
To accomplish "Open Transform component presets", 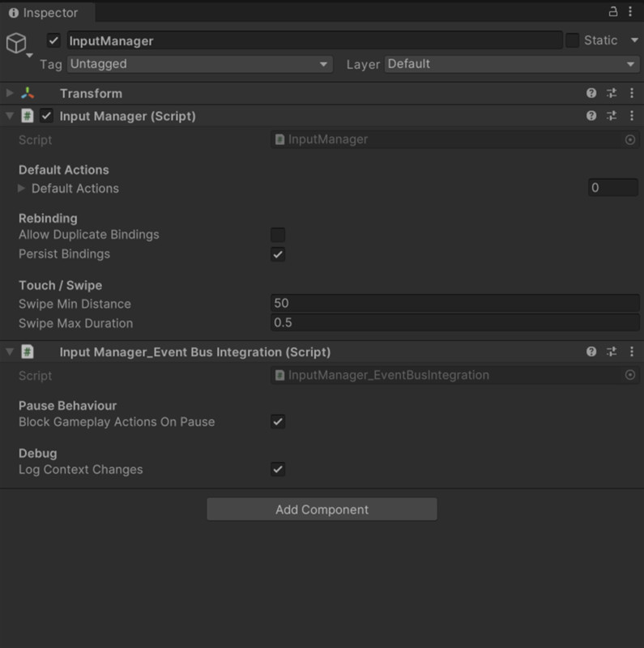I will pos(612,93).
